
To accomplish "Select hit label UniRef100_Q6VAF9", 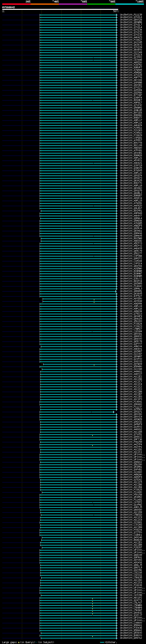I will pyautogui.click(x=131, y=316).
